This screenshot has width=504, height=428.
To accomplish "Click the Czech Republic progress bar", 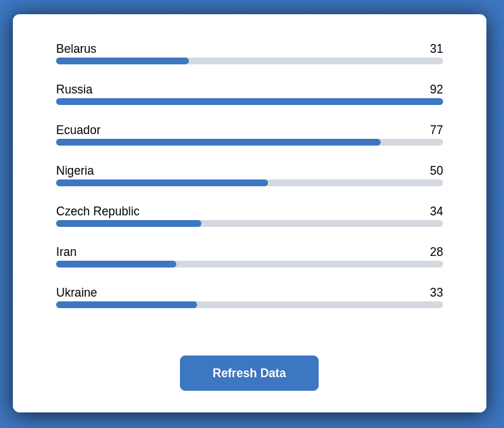I will click(x=249, y=223).
